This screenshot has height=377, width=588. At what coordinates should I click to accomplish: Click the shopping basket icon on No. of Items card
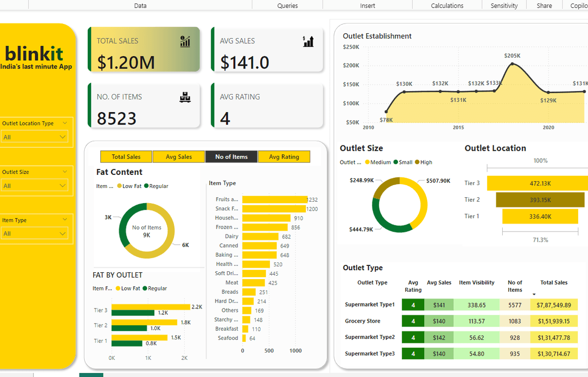(185, 96)
